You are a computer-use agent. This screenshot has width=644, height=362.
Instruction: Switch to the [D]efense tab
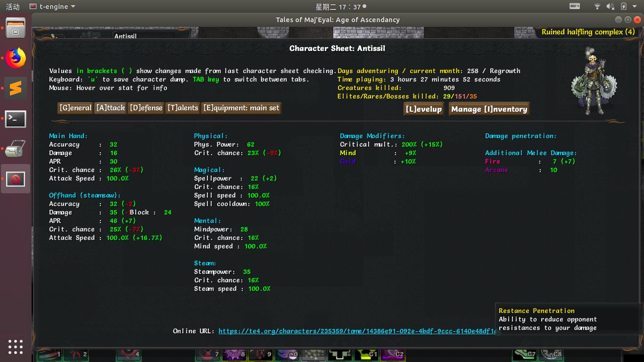pyautogui.click(x=146, y=108)
